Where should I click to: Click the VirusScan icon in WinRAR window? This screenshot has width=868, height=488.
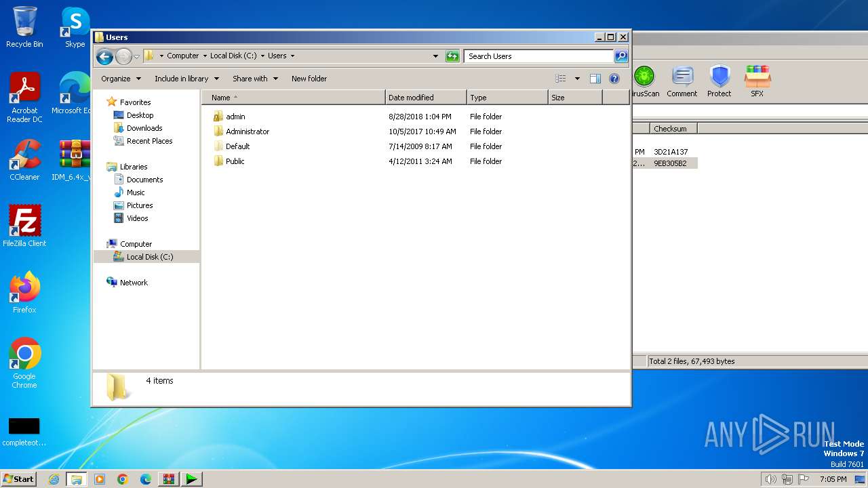tap(644, 82)
